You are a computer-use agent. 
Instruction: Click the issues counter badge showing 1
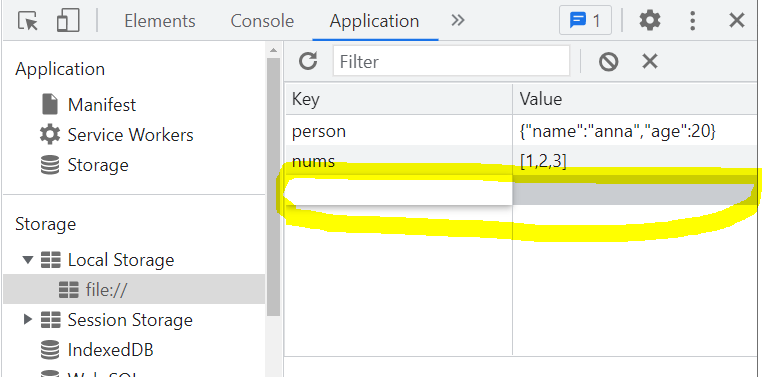pos(585,21)
